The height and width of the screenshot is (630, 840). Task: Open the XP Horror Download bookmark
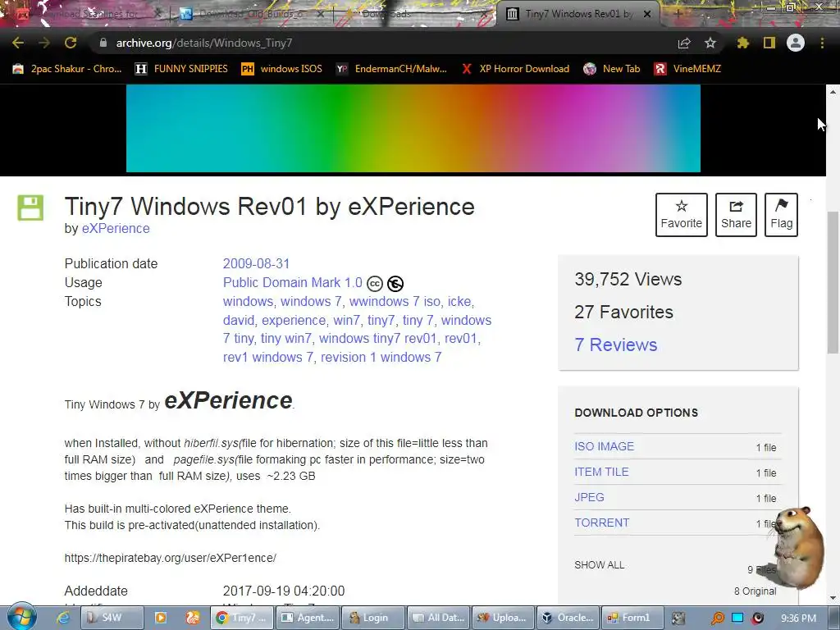515,69
